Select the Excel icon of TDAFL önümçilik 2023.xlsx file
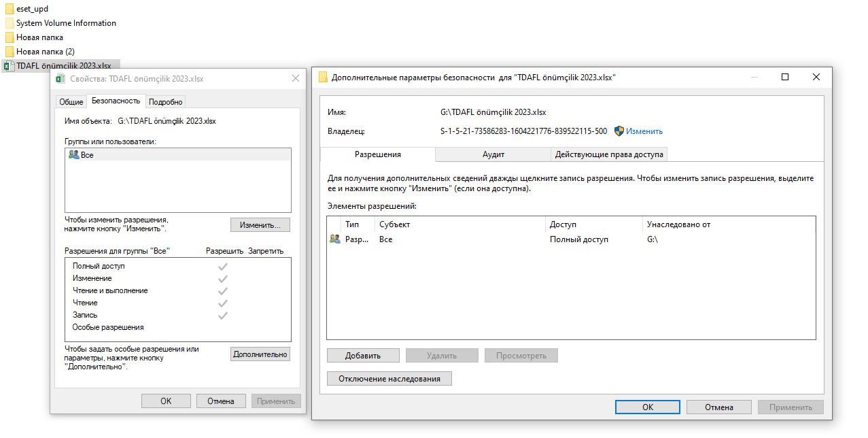Screen dimensions: 868x438 [10, 66]
